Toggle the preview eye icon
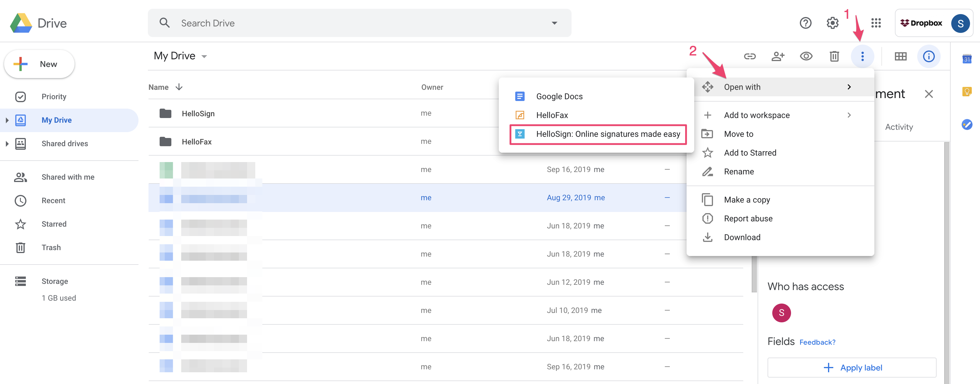The image size is (980, 384). click(806, 57)
